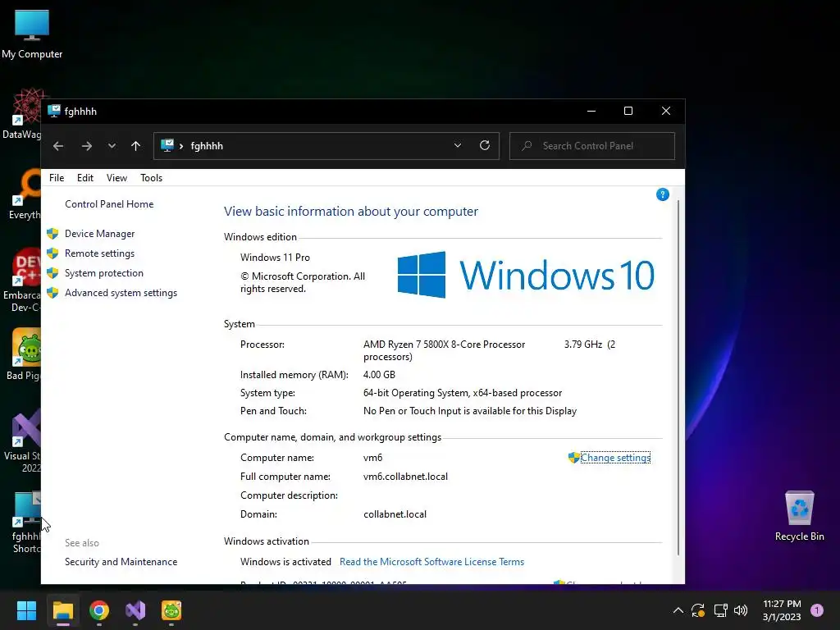This screenshot has height=630, width=840.
Task: Open Remote settings link
Action: [99, 253]
